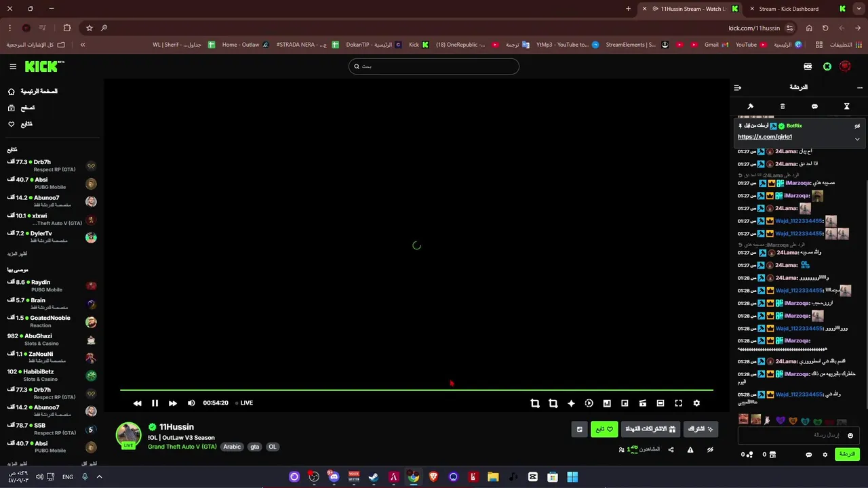Toggle picture-in-picture mini player
Image resolution: width=868 pixels, height=488 pixels.
[625, 403]
